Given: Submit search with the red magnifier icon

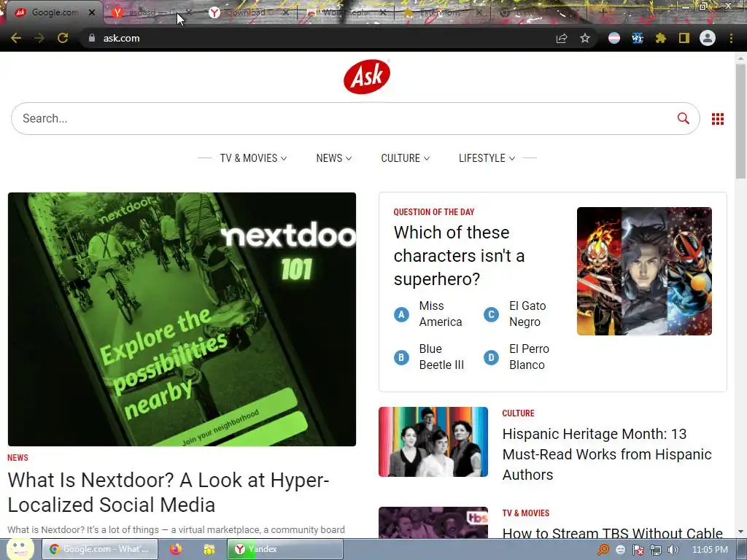Looking at the screenshot, I should pos(683,118).
